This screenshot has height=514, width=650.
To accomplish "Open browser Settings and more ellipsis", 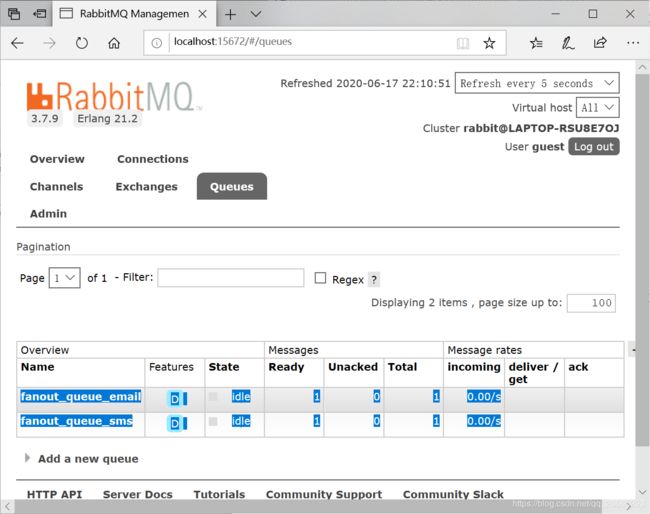I will pos(633,43).
